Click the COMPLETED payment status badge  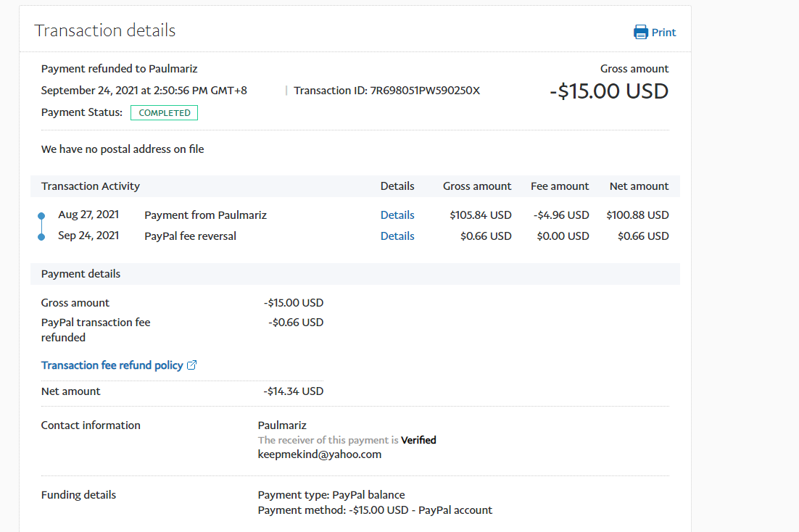[x=165, y=113]
